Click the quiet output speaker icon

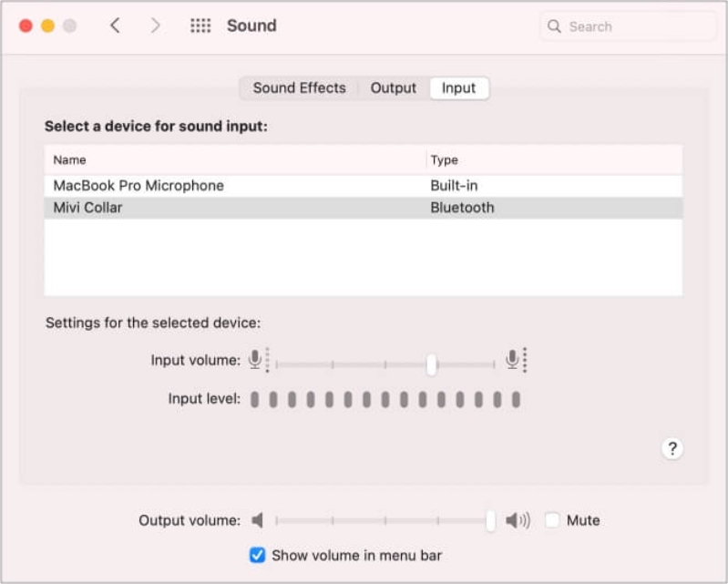258,520
